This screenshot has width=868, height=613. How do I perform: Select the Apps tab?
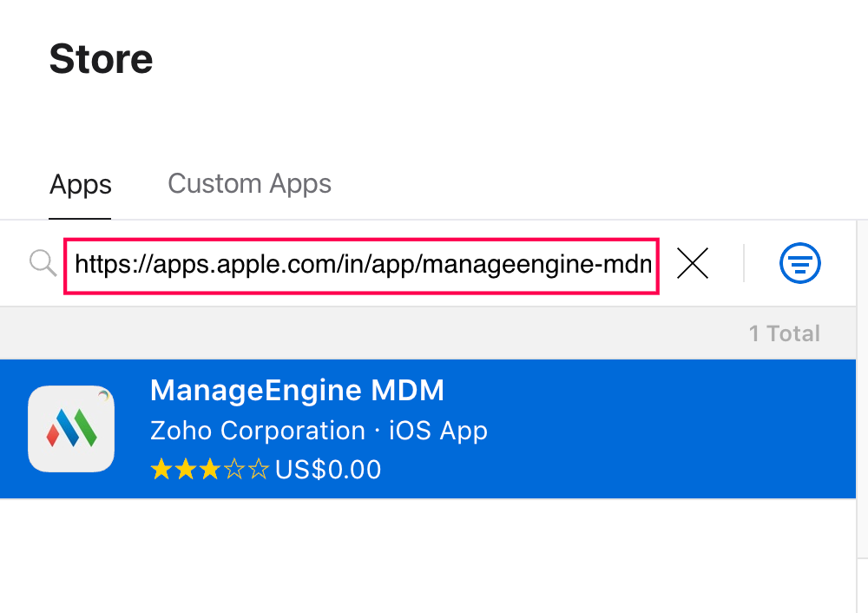coord(81,185)
